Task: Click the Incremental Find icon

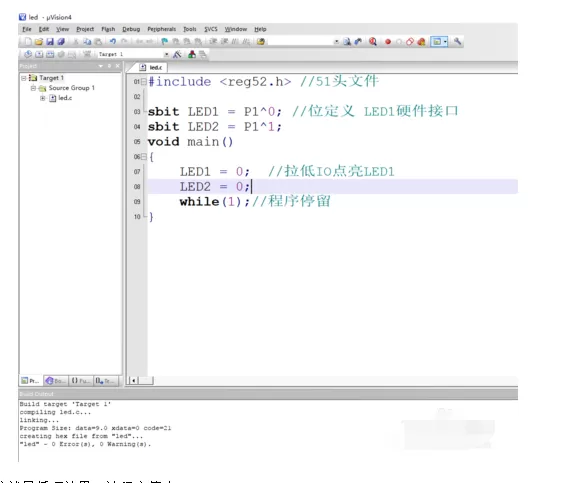Action: [x=358, y=42]
